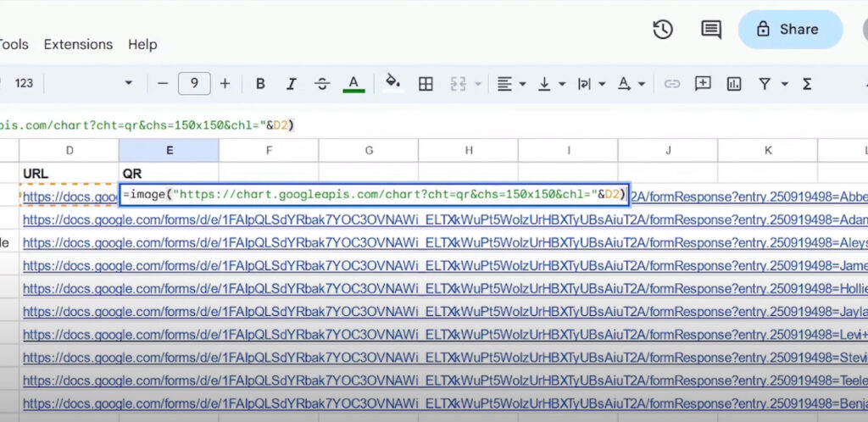Click cell D2 with dashed orange border
The image size is (868, 422).
(70, 197)
